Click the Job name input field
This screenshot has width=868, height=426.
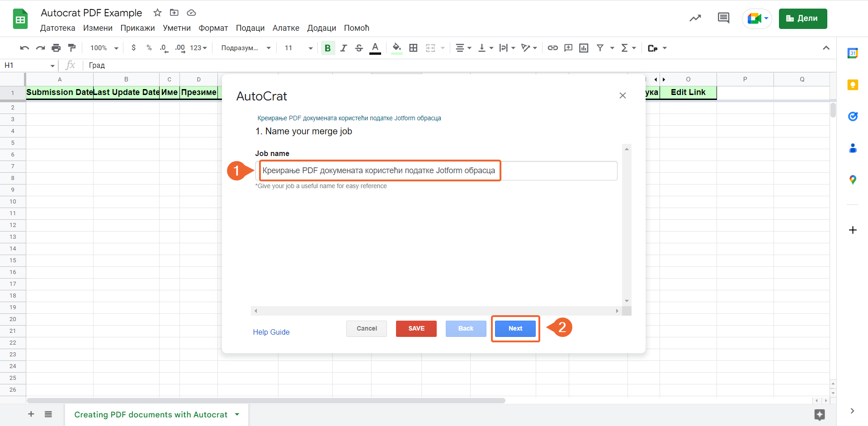coord(437,171)
